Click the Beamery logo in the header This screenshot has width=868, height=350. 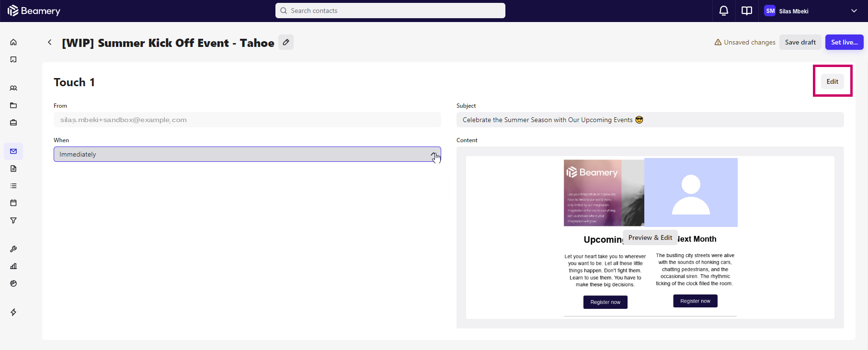[34, 11]
